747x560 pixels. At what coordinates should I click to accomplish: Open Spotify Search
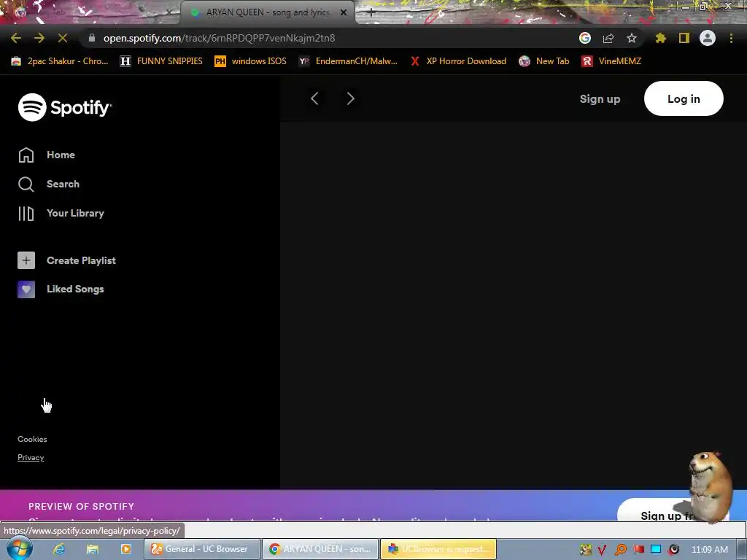[63, 184]
